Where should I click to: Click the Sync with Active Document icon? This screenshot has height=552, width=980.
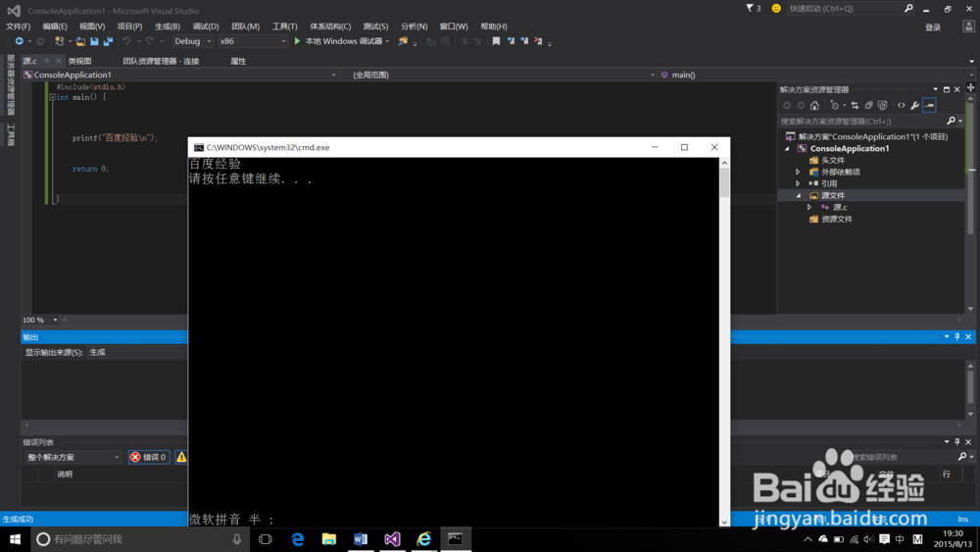(x=855, y=106)
